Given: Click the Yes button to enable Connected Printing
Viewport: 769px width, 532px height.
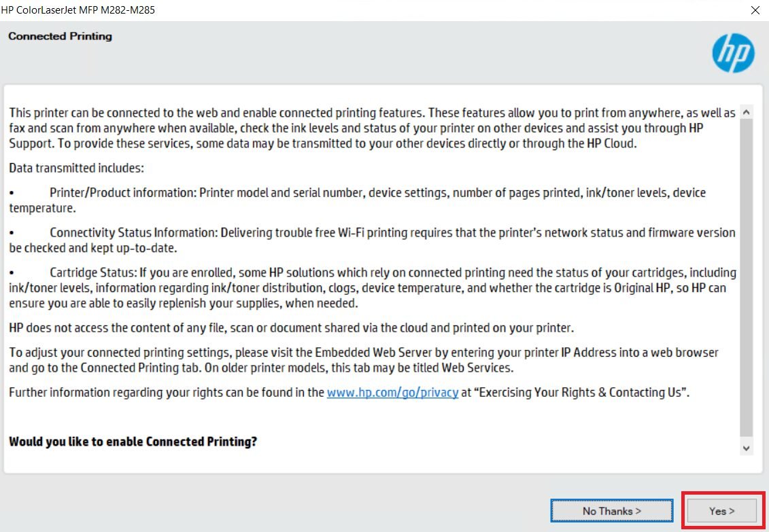Looking at the screenshot, I should pyautogui.click(x=721, y=511).
